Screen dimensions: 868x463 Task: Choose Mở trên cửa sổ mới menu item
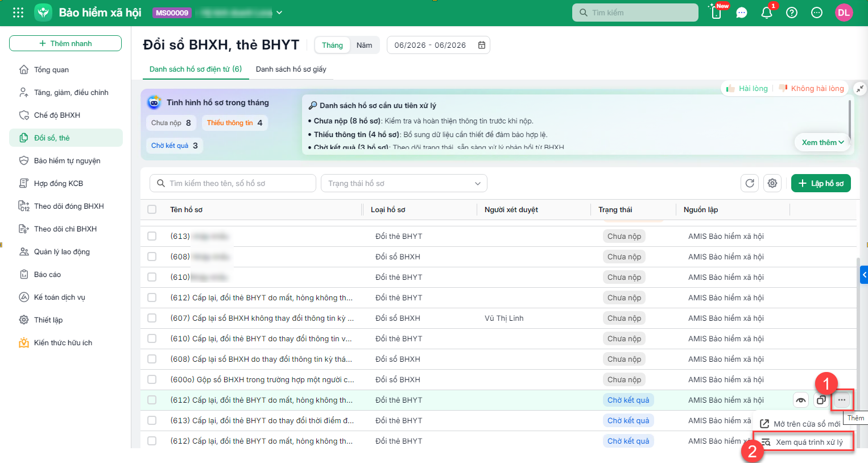801,424
